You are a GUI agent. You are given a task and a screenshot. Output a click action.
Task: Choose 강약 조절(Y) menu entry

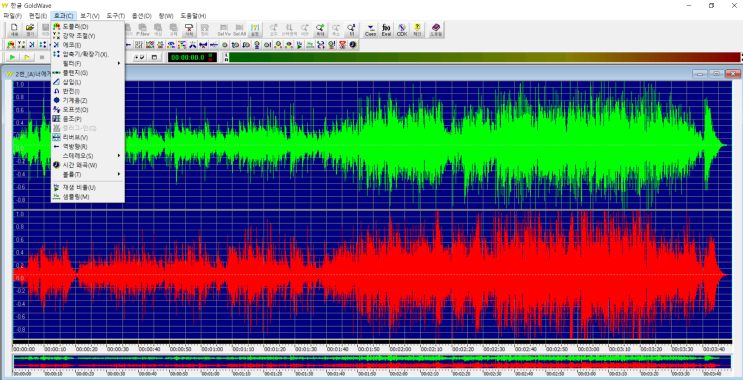point(88,36)
